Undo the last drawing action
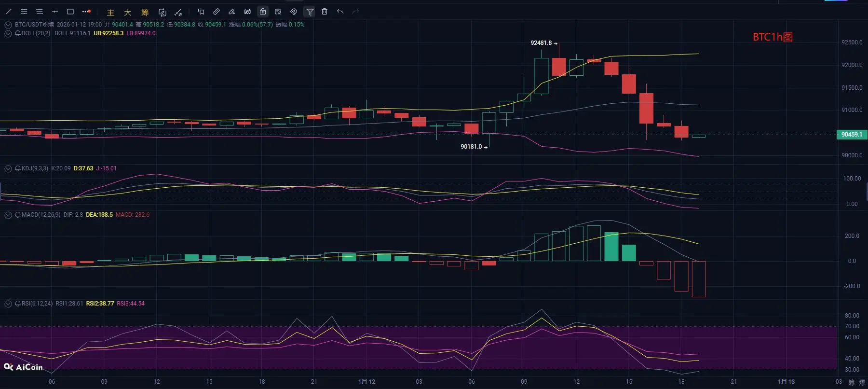 [x=340, y=12]
